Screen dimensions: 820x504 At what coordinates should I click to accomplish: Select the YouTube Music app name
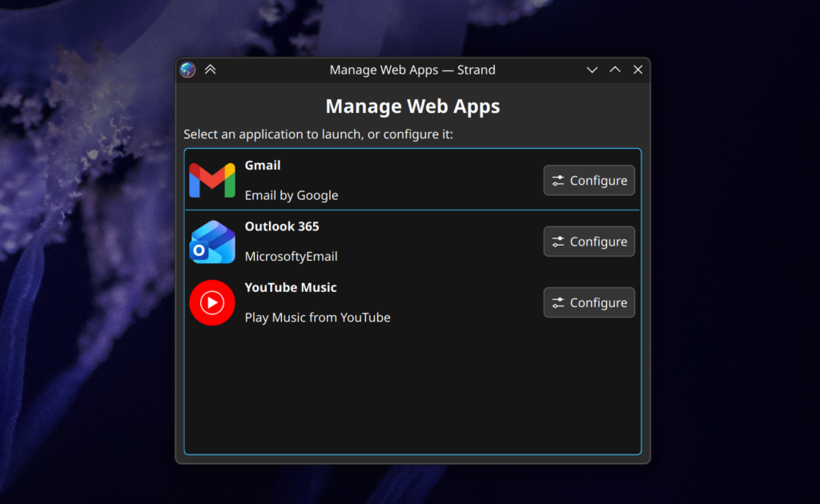tap(291, 287)
